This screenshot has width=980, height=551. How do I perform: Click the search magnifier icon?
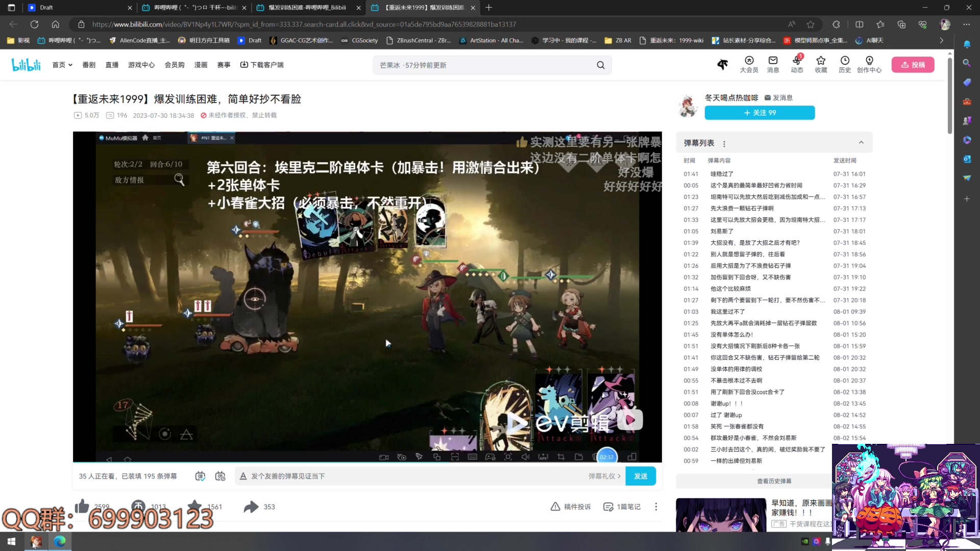click(601, 65)
